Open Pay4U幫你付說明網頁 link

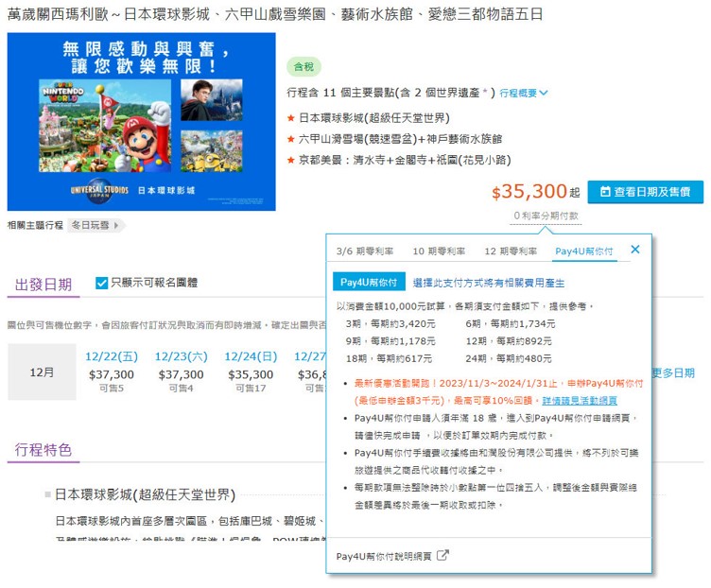[384, 556]
